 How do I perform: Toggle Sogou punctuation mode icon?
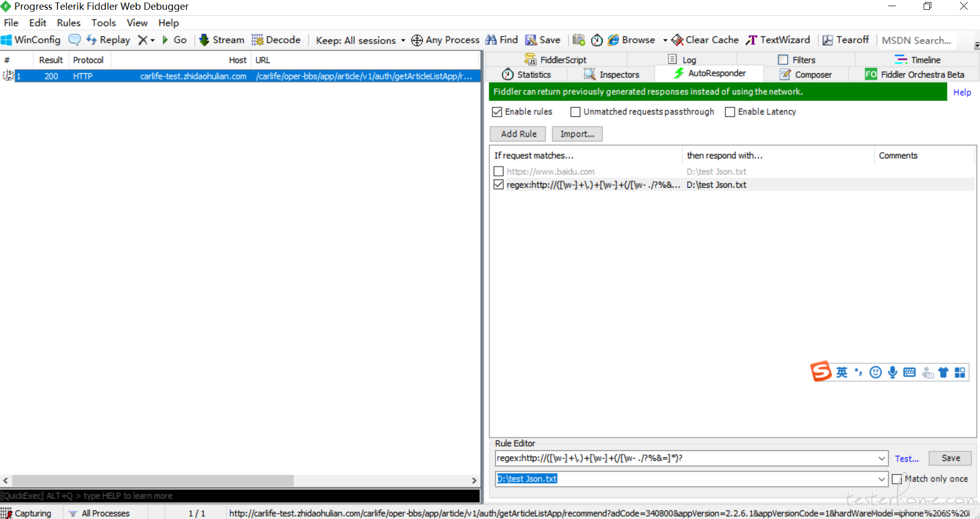pos(859,372)
